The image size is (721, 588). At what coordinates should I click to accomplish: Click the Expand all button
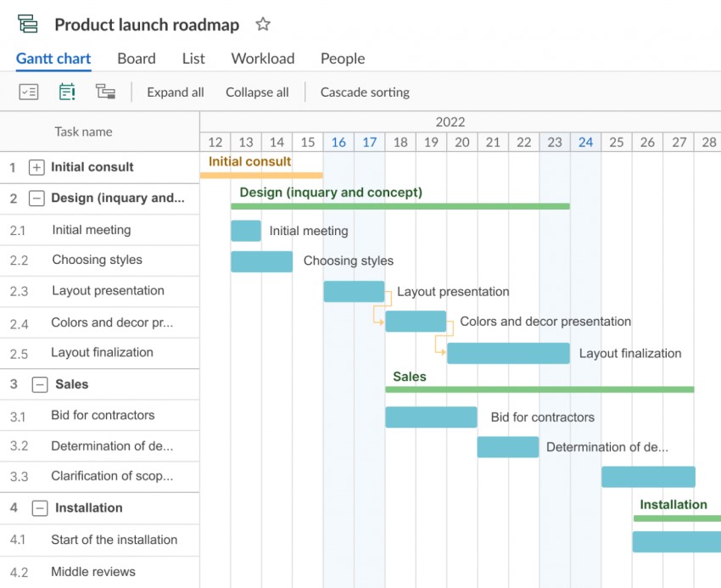point(176,92)
